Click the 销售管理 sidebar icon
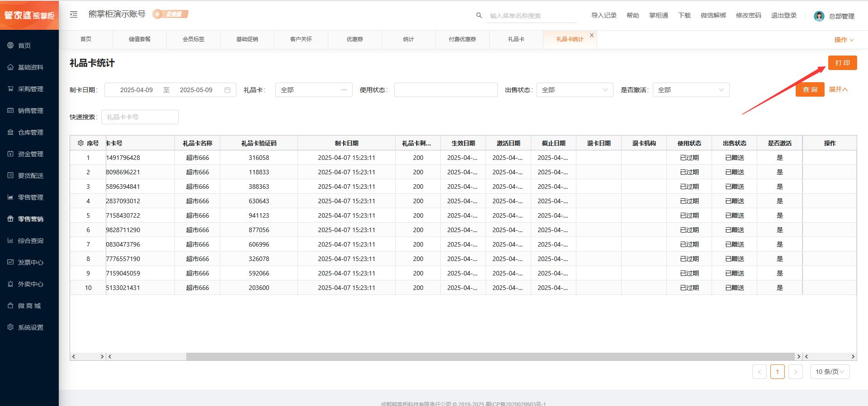Viewport: 868px width, 406px height. click(x=10, y=110)
